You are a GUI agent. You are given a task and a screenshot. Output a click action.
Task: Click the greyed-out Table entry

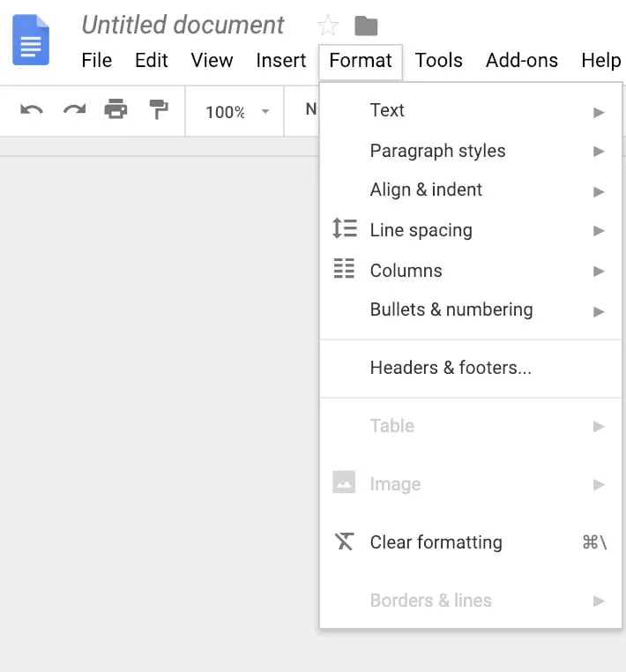pyautogui.click(x=471, y=426)
